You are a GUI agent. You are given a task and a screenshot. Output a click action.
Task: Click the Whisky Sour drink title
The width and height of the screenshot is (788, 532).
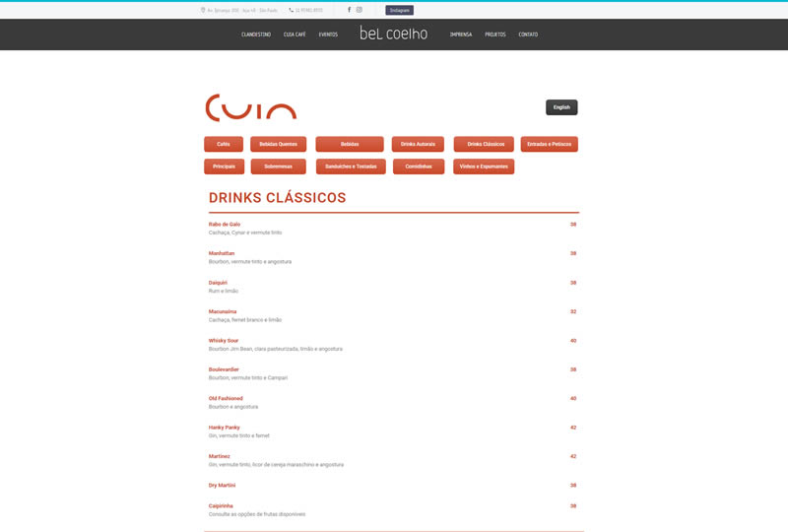(224, 341)
